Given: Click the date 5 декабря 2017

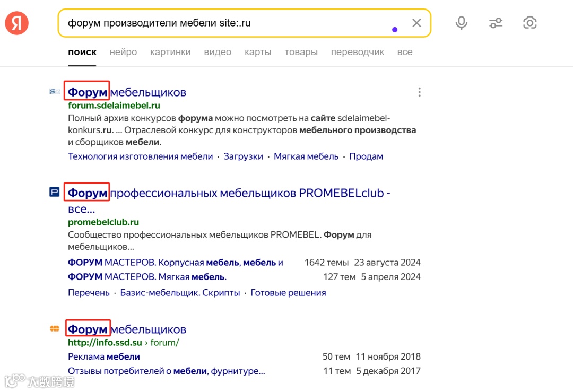Looking at the screenshot, I should (388, 371).
